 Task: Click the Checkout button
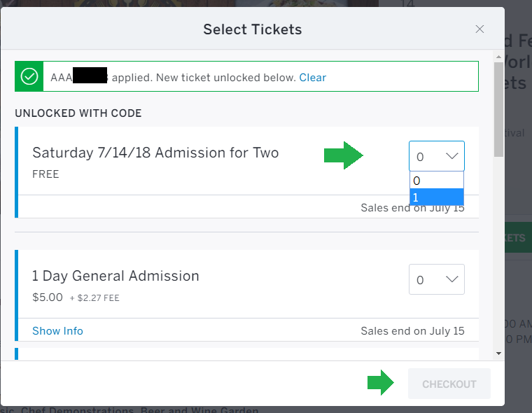(x=449, y=384)
